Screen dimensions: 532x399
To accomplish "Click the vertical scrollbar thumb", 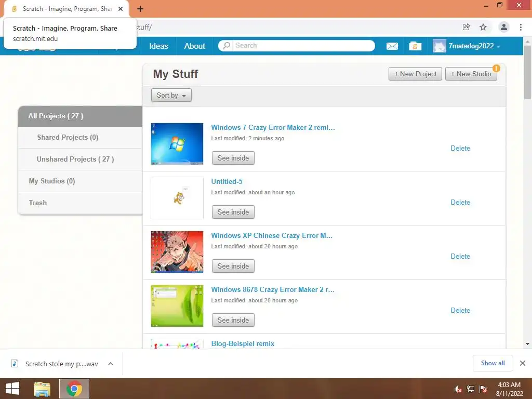I will [x=527, y=72].
